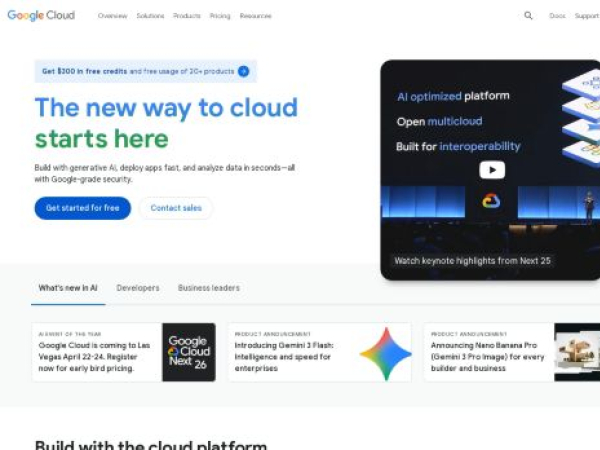Viewport: 600px width, 450px height.
Task: Click the 'starts here' green heading
Action: tap(101, 139)
